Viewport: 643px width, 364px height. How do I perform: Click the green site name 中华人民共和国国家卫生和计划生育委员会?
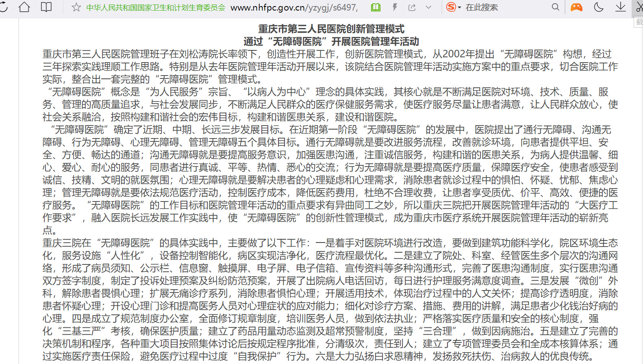click(x=156, y=7)
